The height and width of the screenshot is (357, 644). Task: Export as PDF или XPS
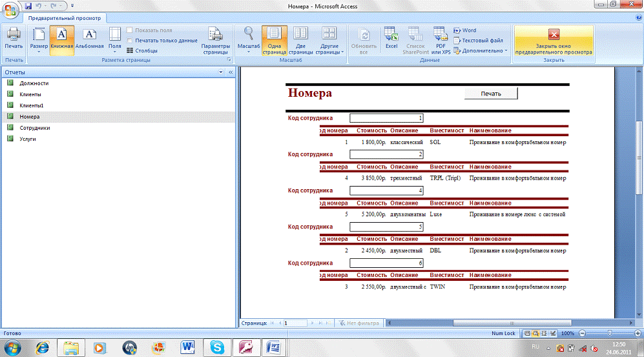pos(441,40)
